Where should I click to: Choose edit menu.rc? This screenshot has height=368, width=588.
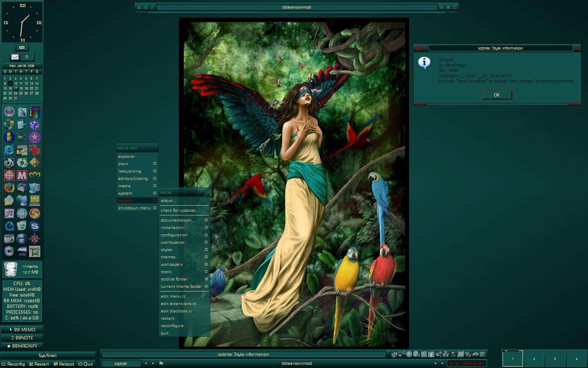(184, 296)
